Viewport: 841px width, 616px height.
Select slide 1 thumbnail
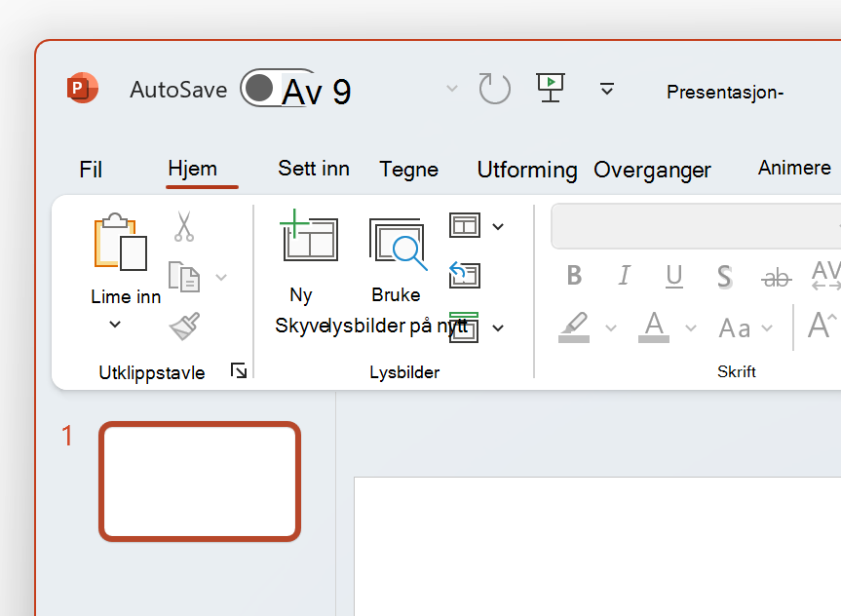(200, 481)
